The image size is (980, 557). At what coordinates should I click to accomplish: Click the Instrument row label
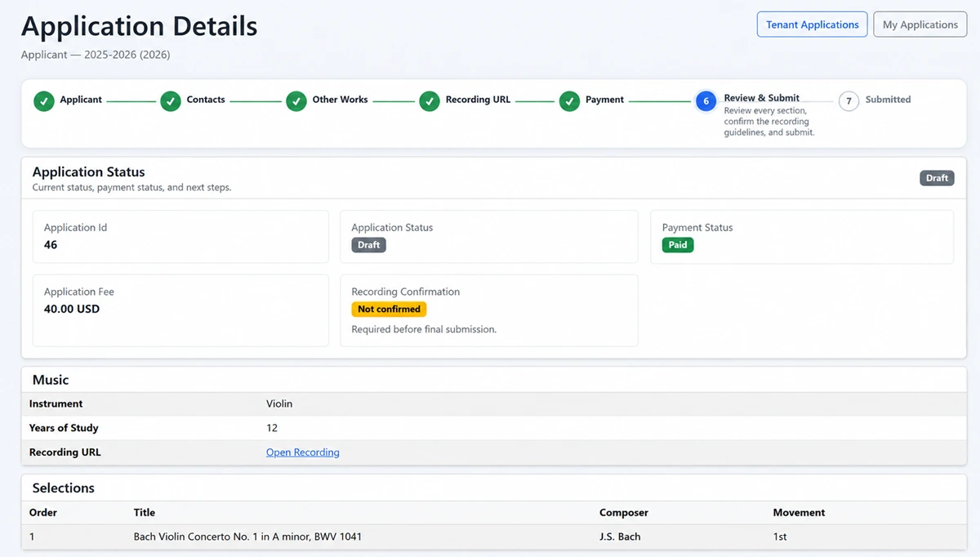tap(56, 403)
